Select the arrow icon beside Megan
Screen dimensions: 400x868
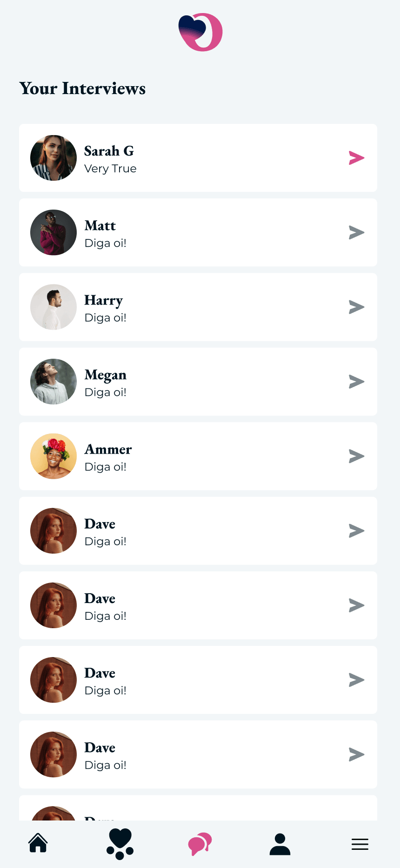(x=356, y=382)
